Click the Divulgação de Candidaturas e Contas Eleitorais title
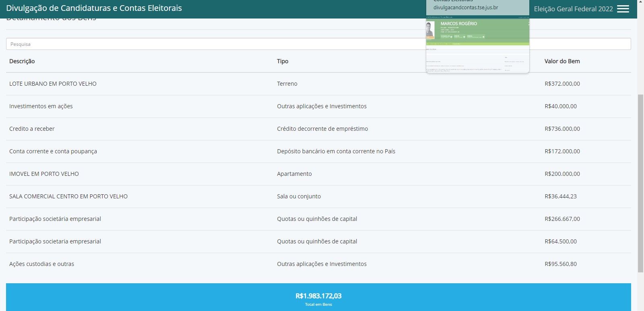The width and height of the screenshot is (644, 311). [x=94, y=8]
